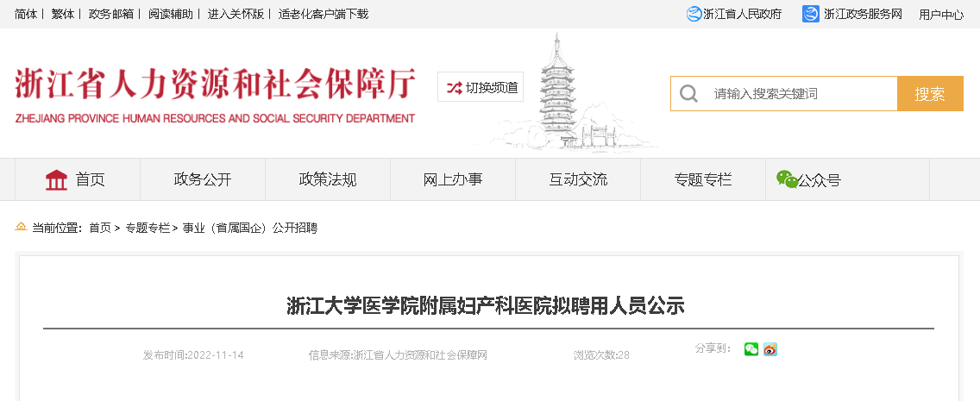Click the Weibo share icon
The height and width of the screenshot is (401, 980).
(770, 350)
